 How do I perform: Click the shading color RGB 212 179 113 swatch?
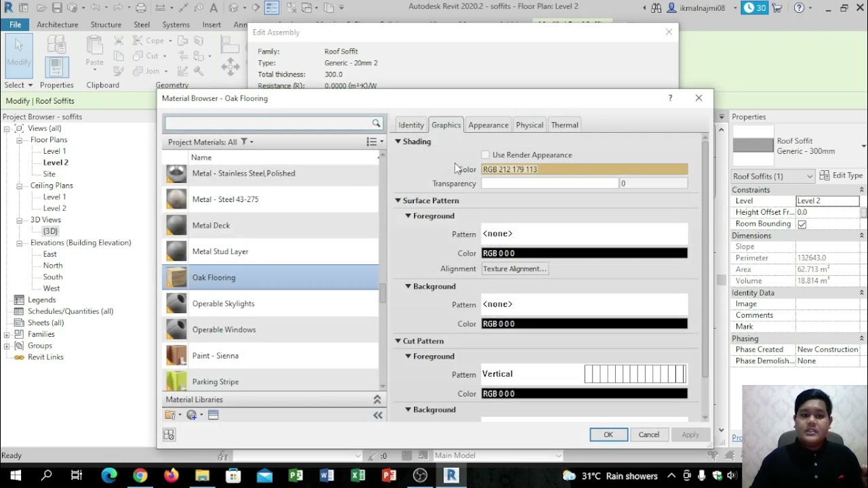pyautogui.click(x=584, y=169)
